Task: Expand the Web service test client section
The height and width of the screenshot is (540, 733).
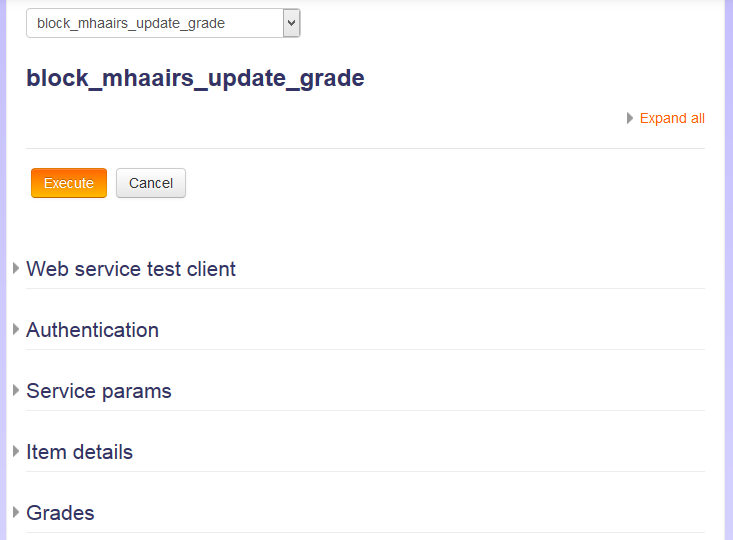Action: (x=131, y=269)
